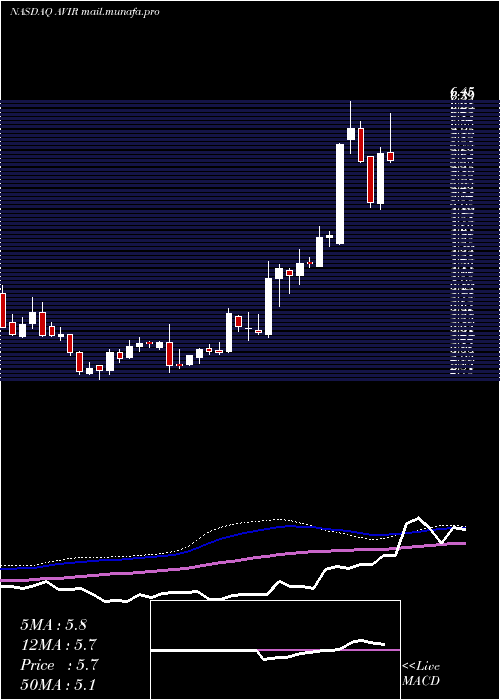Click the Price : 5.7 value
This screenshot has width=500, height=700.
point(58,665)
